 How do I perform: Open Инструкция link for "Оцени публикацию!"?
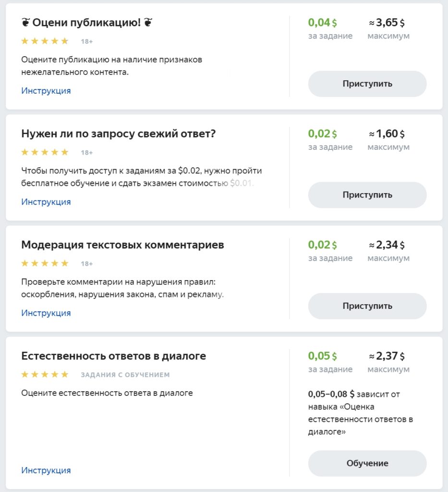(x=46, y=91)
